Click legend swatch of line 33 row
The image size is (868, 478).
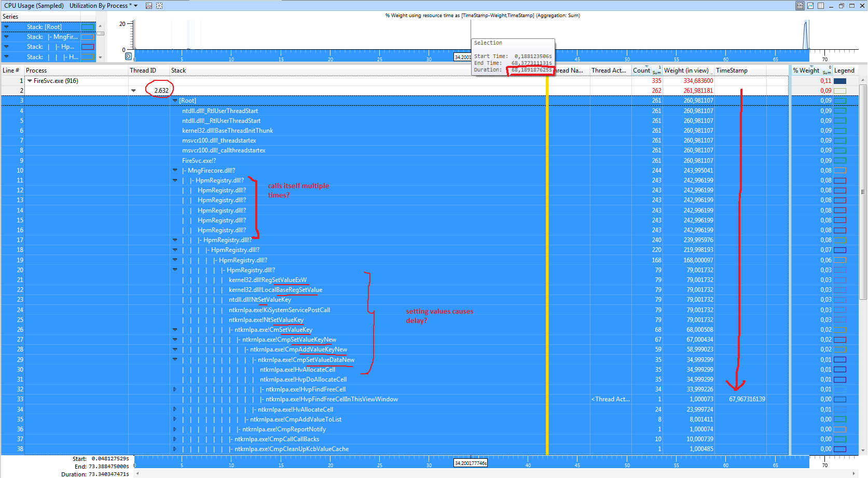pos(840,399)
